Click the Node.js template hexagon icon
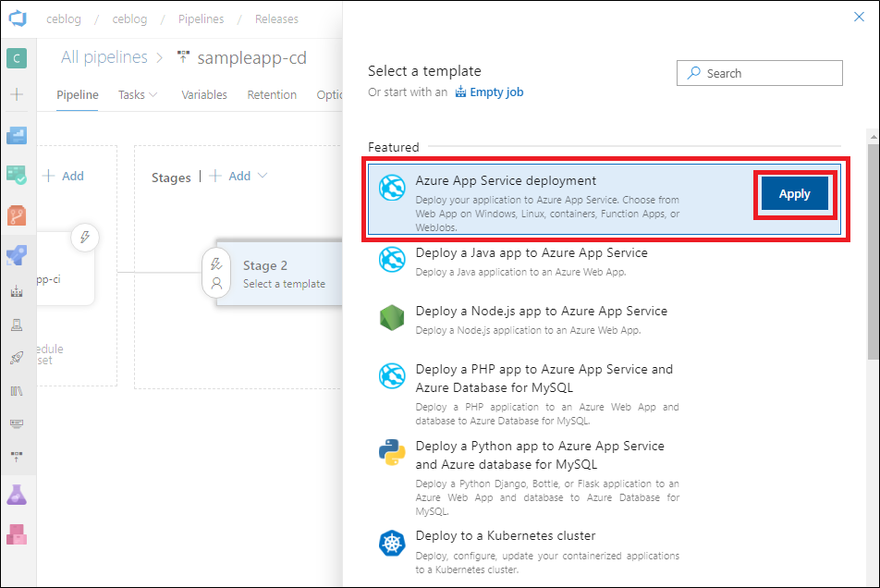Viewport: 880px width, 588px height. coord(392,317)
